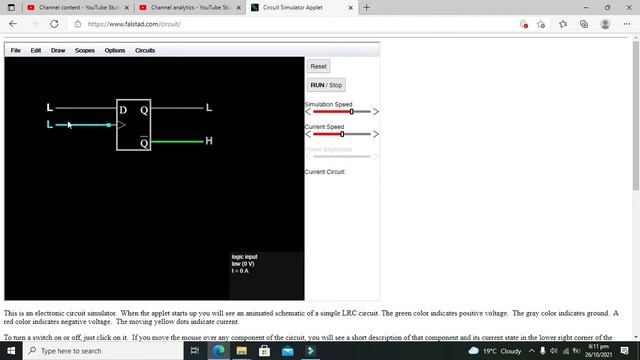Viewport: 640px width, 360px height.
Task: Open the browser profile icon
Action: 605,24
